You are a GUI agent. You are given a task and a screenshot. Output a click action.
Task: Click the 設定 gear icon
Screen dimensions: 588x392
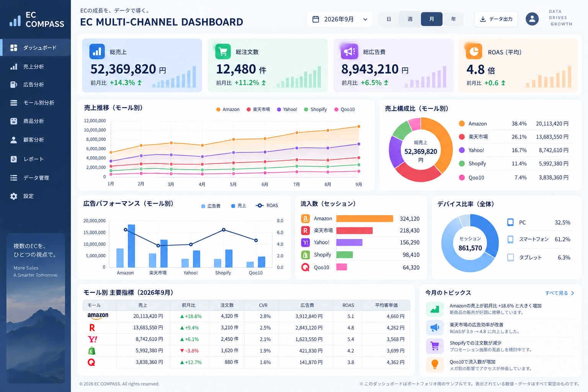14,196
